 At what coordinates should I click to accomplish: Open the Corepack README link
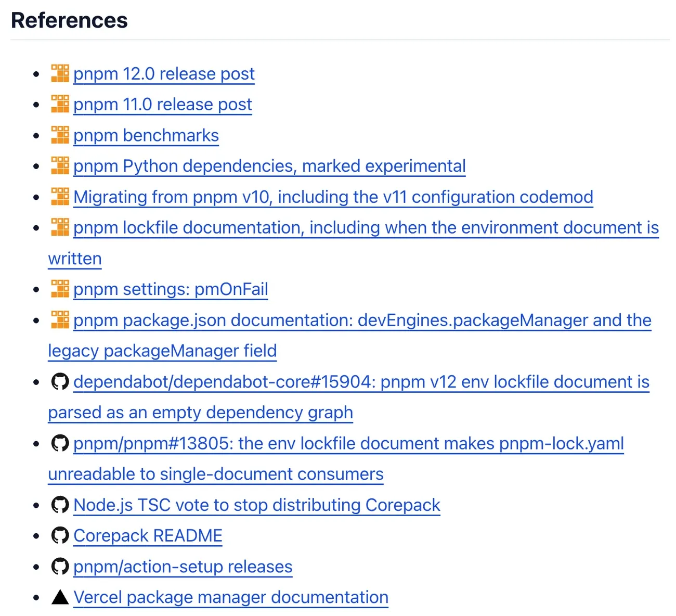148,536
